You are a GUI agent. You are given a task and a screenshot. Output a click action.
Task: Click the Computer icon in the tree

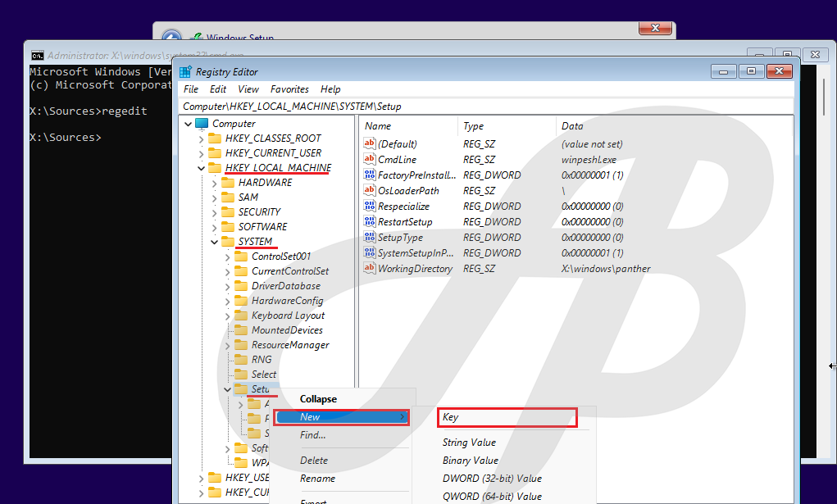[202, 123]
